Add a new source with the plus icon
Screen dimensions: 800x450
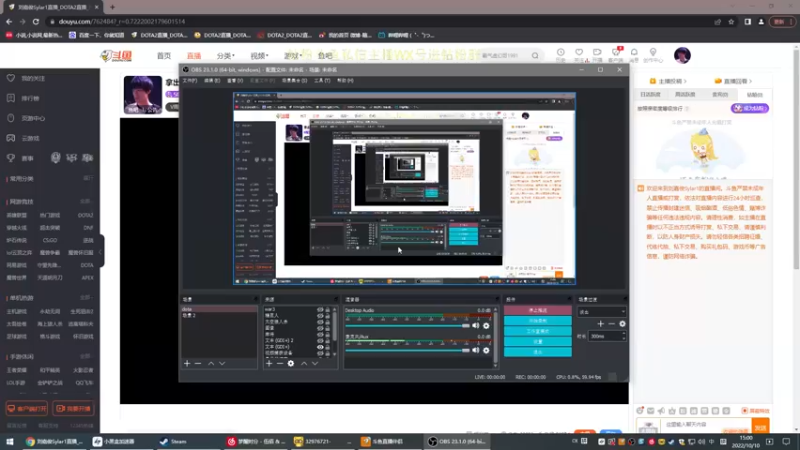[269, 363]
